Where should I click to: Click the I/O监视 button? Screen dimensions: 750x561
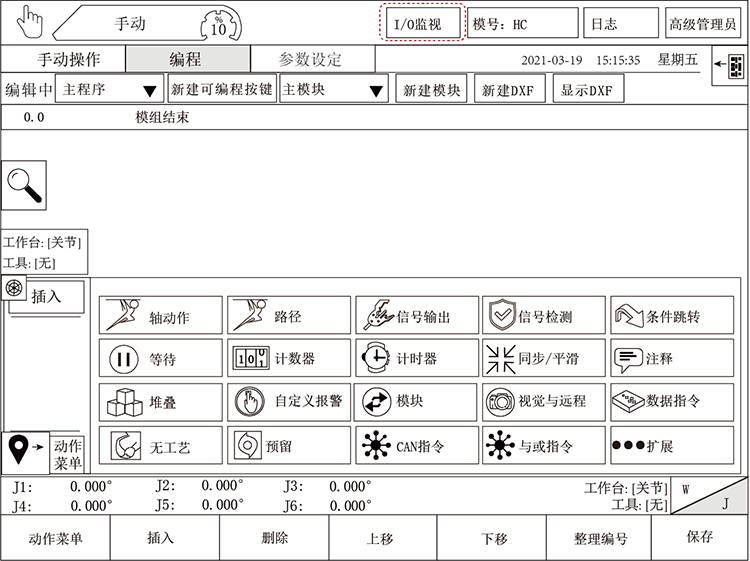(x=423, y=23)
